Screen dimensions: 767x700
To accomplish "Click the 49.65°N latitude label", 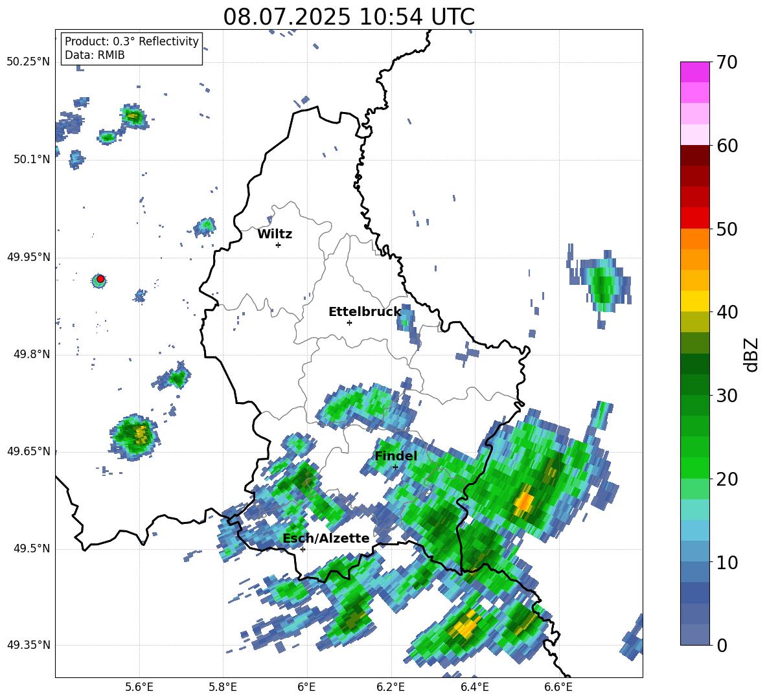I will point(29,451).
